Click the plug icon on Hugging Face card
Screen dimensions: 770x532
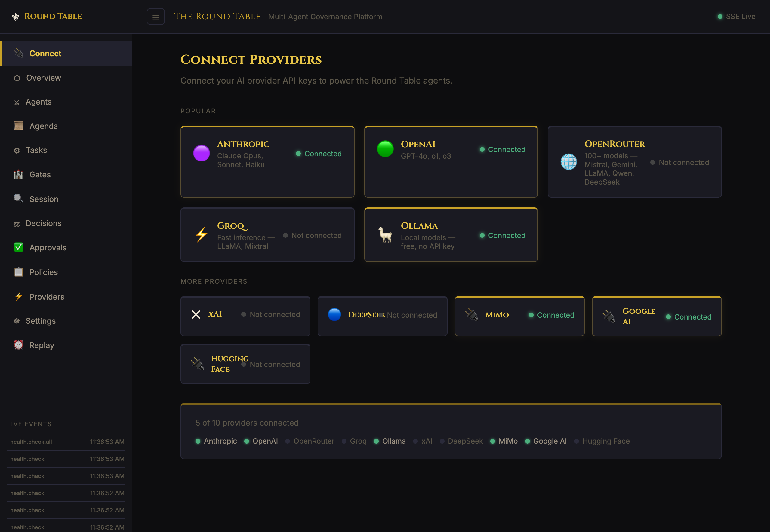(x=197, y=364)
